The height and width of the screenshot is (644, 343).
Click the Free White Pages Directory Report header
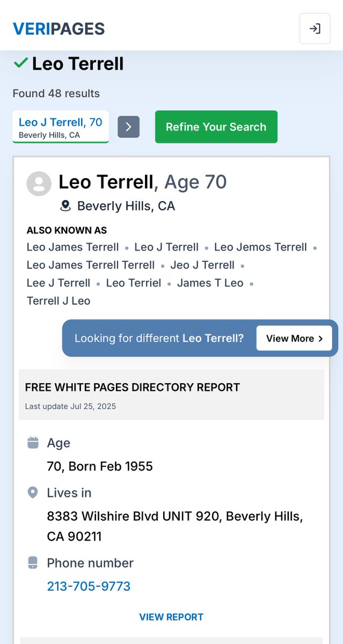pyautogui.click(x=133, y=387)
